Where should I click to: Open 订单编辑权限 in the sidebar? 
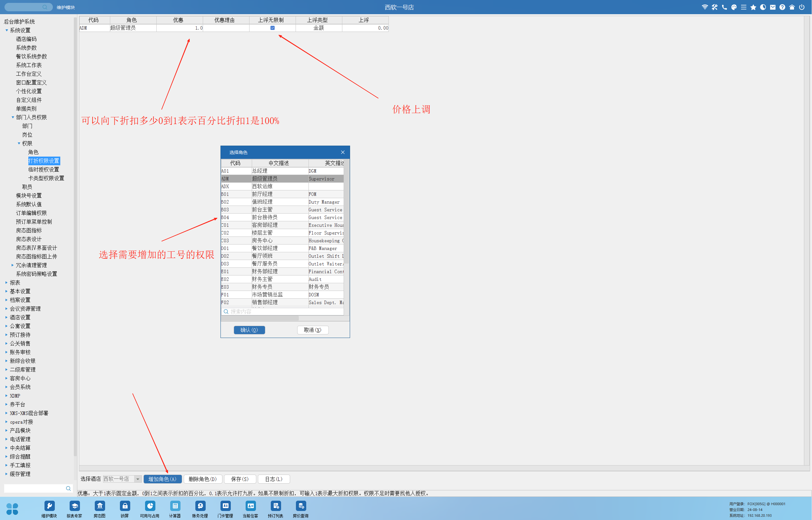coord(31,213)
